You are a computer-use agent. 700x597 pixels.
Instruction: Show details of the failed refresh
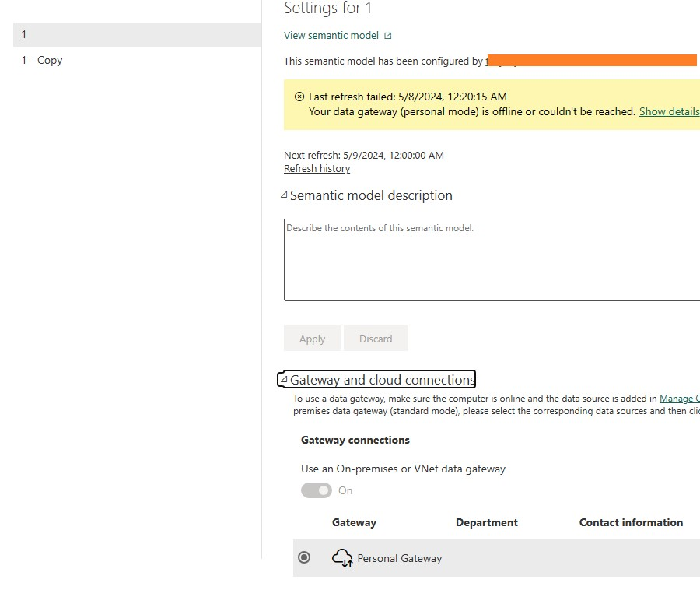669,112
